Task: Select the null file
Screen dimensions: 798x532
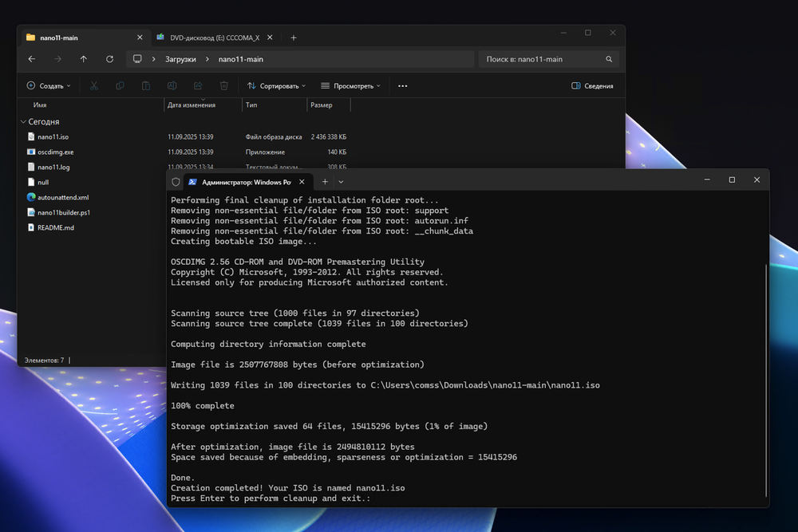Action: [x=43, y=182]
